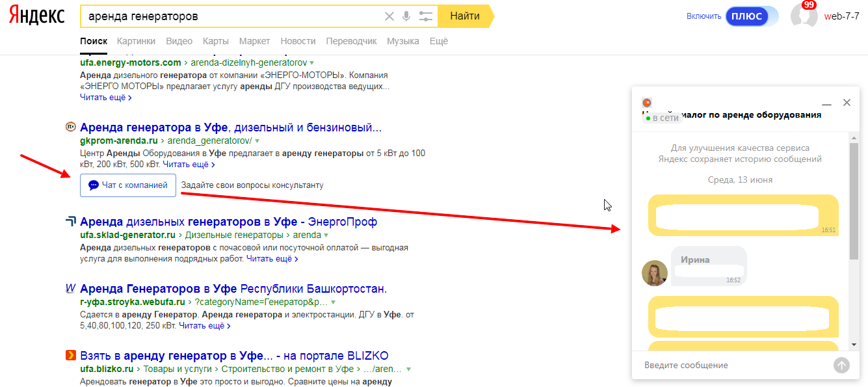Click the chat window scrollbar thumb
This screenshot has height=387, width=868.
(x=854, y=200)
